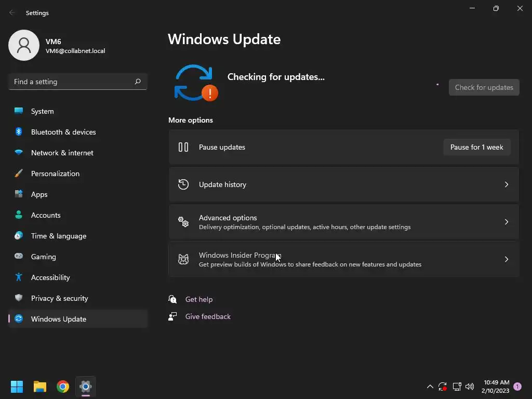
Task: Click Check for updates button
Action: (484, 87)
